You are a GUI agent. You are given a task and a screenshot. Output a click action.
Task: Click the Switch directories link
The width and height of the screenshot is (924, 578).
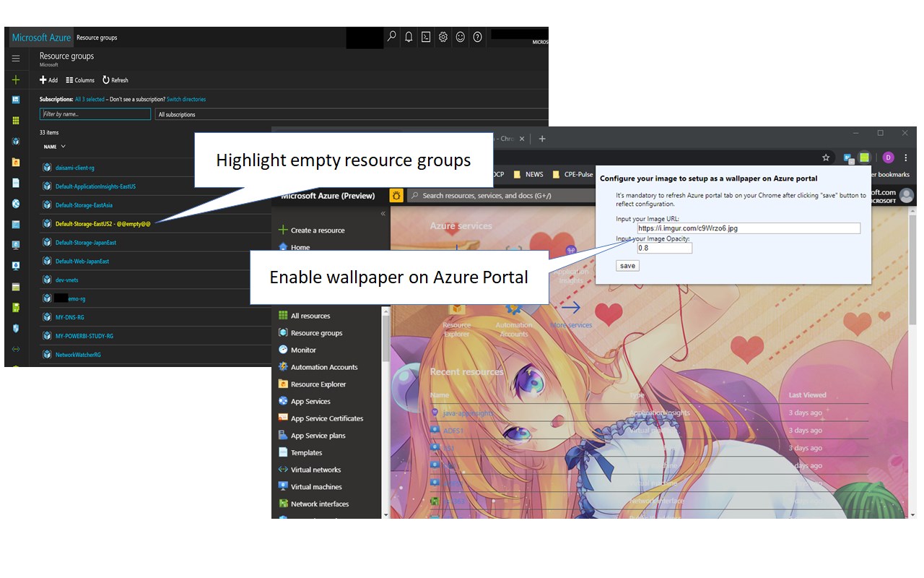pos(186,100)
